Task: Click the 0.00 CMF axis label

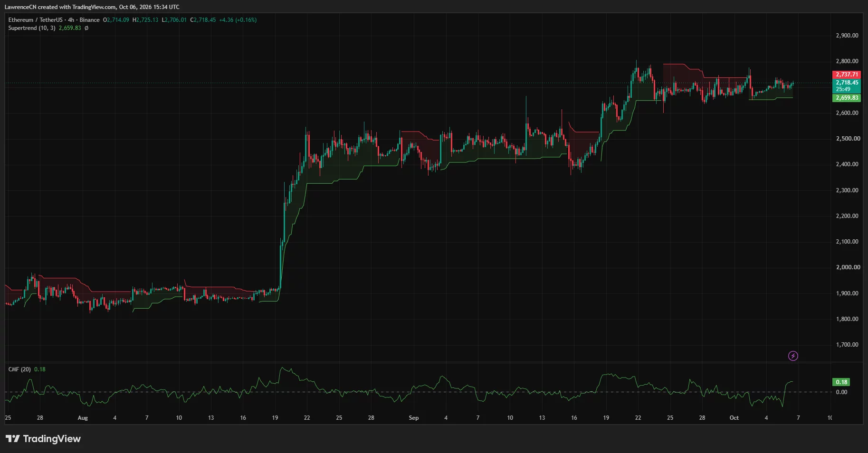Action: click(841, 392)
